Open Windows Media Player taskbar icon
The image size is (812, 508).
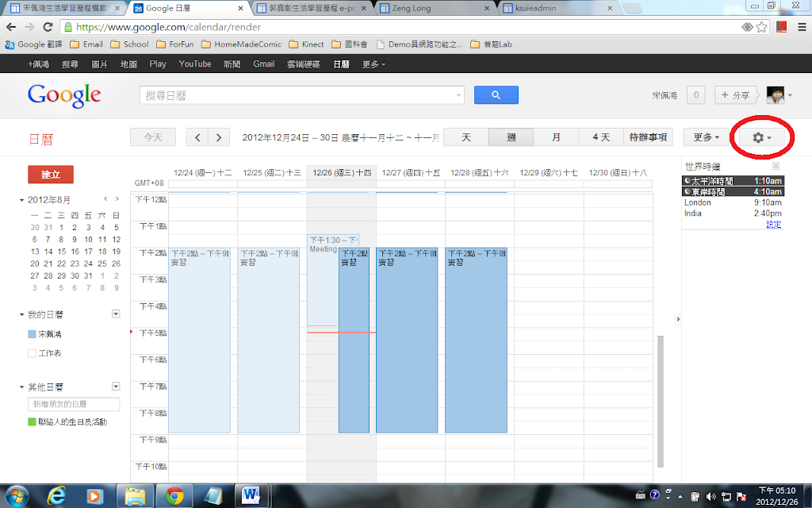(x=95, y=496)
